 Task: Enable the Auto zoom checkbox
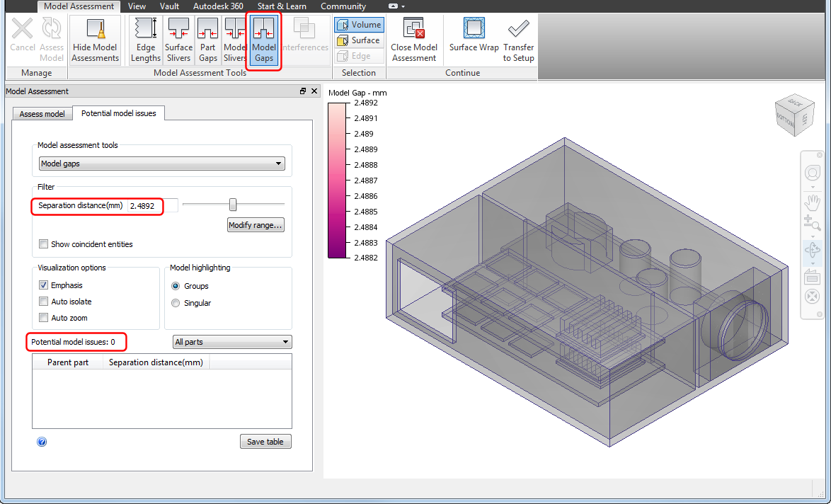point(43,318)
